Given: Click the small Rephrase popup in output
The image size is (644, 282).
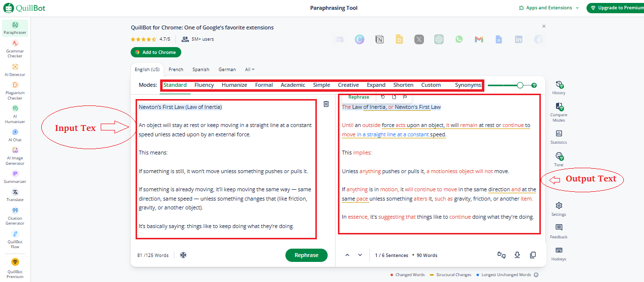Looking at the screenshot, I should pos(359,97).
